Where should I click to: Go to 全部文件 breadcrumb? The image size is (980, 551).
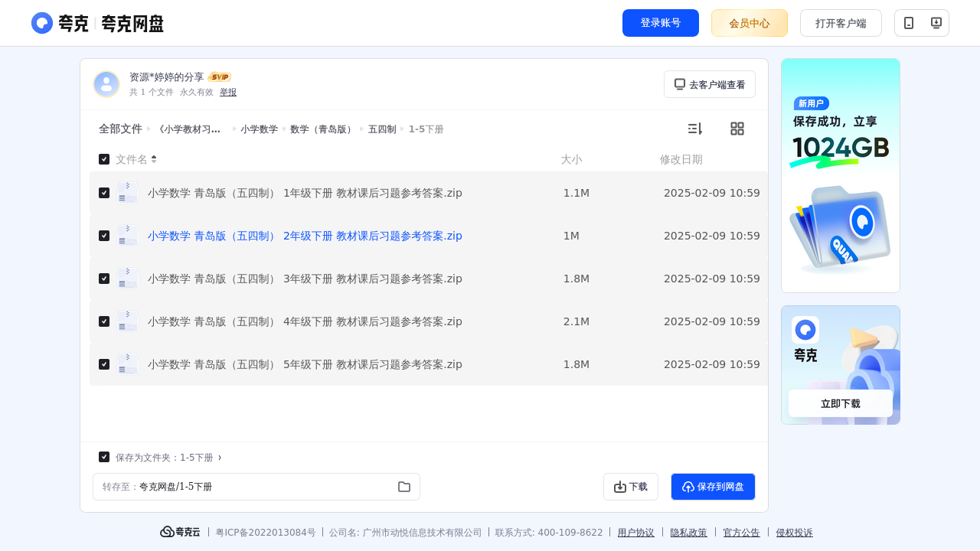pos(120,129)
